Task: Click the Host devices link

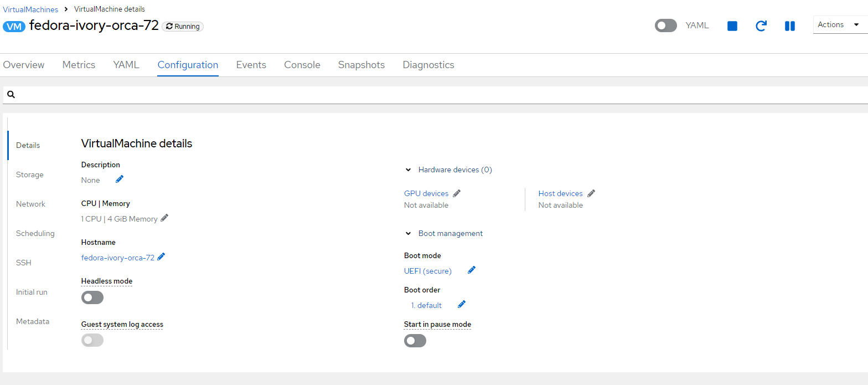Action: tap(561, 193)
